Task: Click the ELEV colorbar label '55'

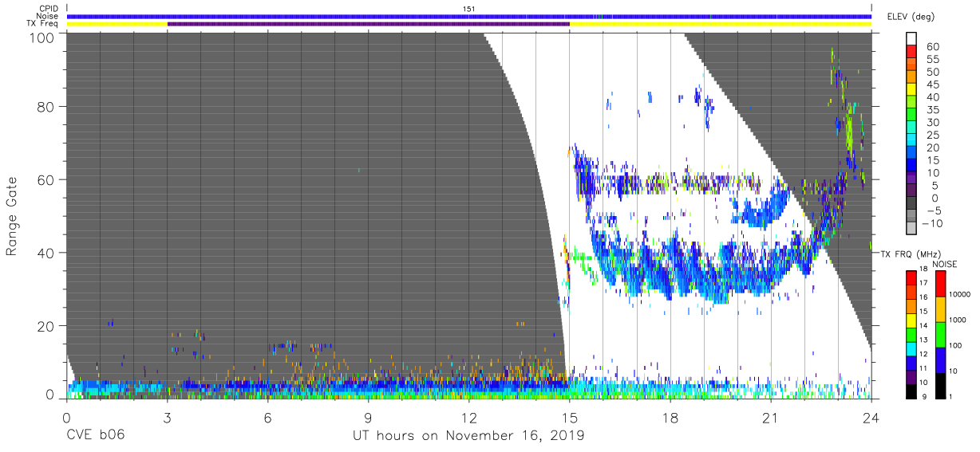Action: click(x=932, y=60)
